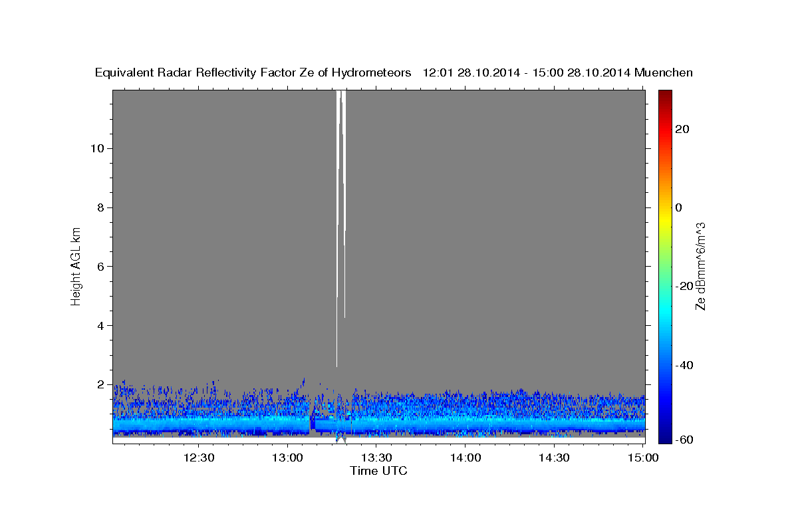The image size is (798, 532).
Task: Click the height tick label 10
Action: [96, 148]
